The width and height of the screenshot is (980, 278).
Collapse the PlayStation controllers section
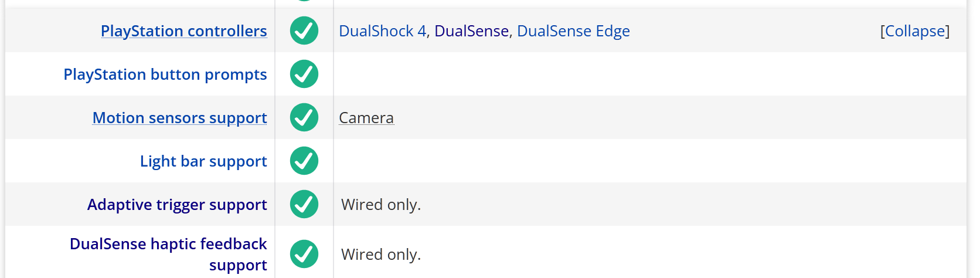pos(914,31)
